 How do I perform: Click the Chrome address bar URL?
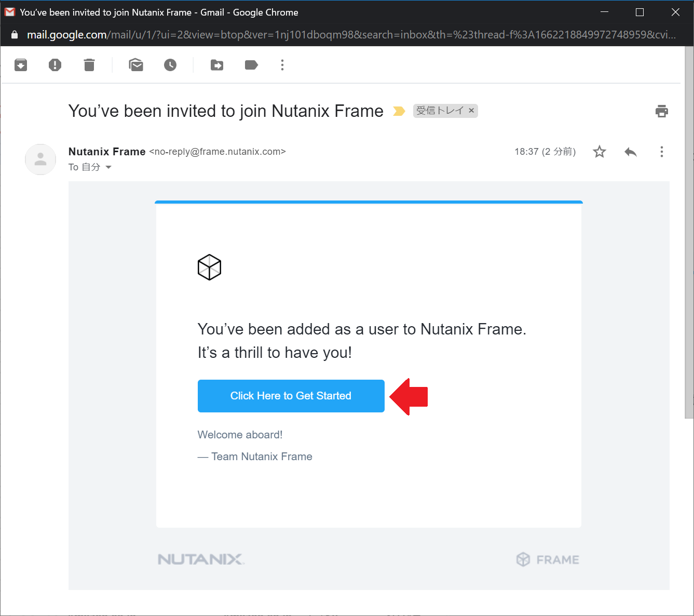(x=351, y=35)
